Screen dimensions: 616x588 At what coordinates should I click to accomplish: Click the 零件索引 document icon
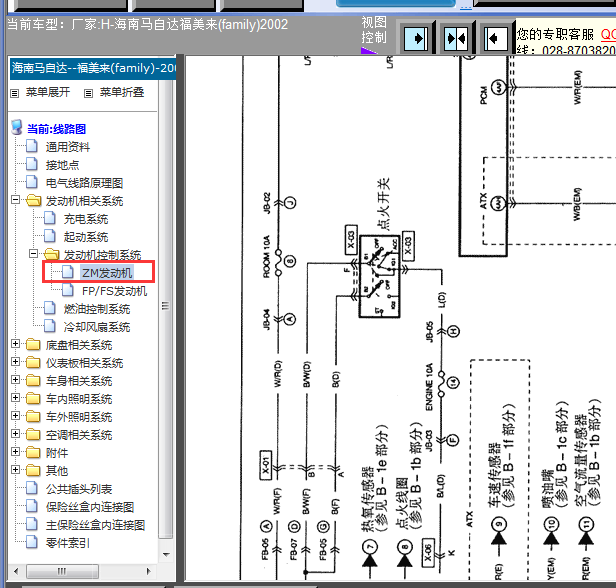tap(32, 542)
